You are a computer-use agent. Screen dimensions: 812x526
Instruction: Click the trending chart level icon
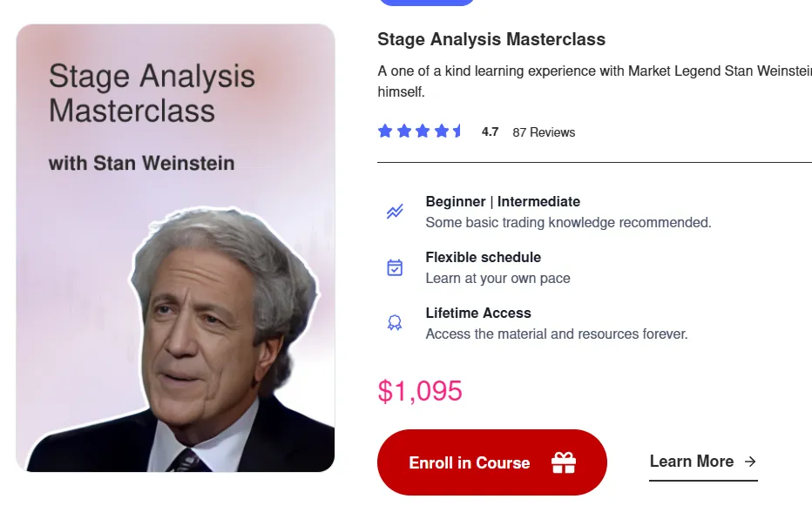coord(395,212)
